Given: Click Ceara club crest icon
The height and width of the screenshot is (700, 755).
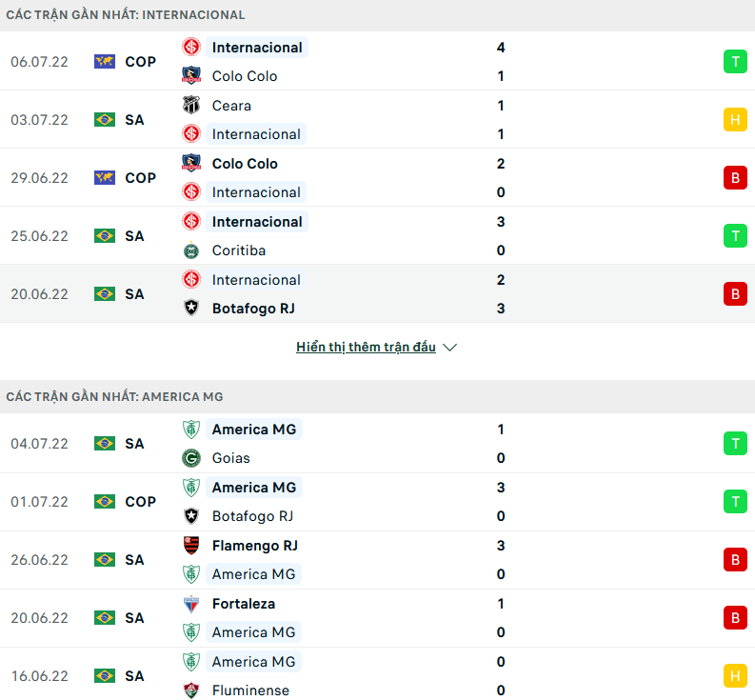Looking at the screenshot, I should point(191,106).
